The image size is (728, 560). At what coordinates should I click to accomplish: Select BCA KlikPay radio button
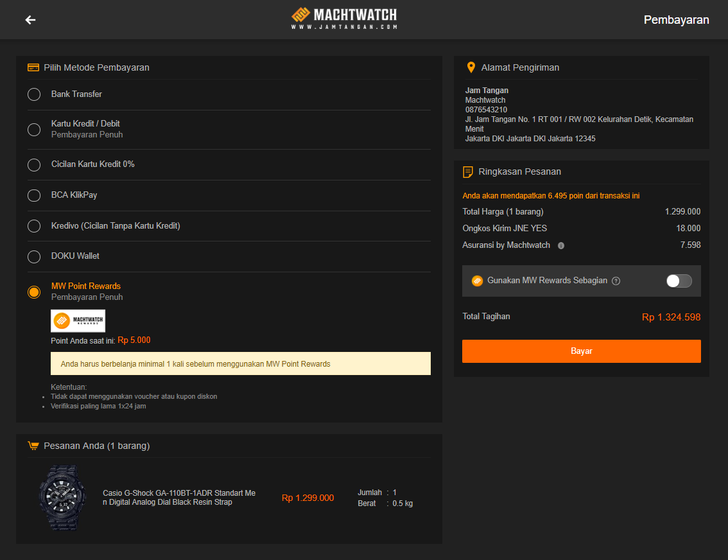(x=34, y=195)
